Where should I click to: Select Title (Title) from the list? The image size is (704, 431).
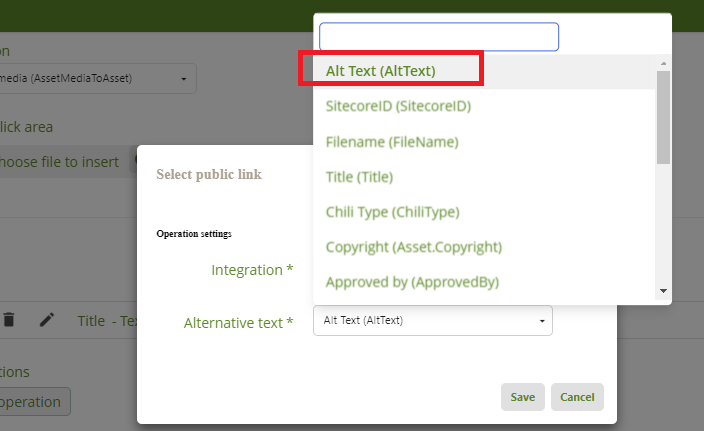coord(359,177)
